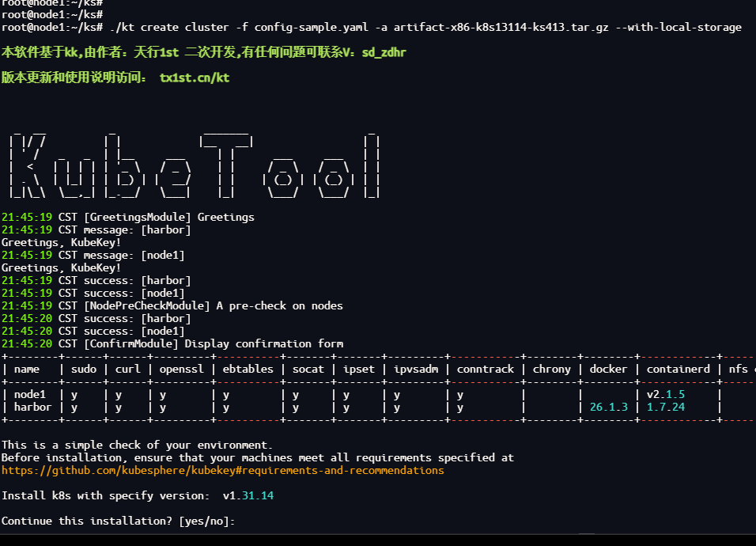756x546 pixels.
Task: Click the 'name' column header
Action: tap(27, 369)
